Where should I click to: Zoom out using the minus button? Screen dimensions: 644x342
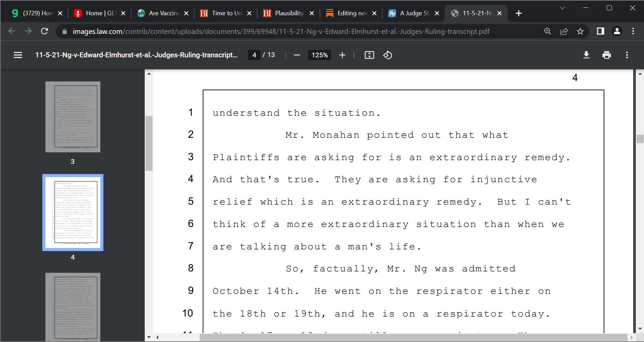[x=297, y=55]
